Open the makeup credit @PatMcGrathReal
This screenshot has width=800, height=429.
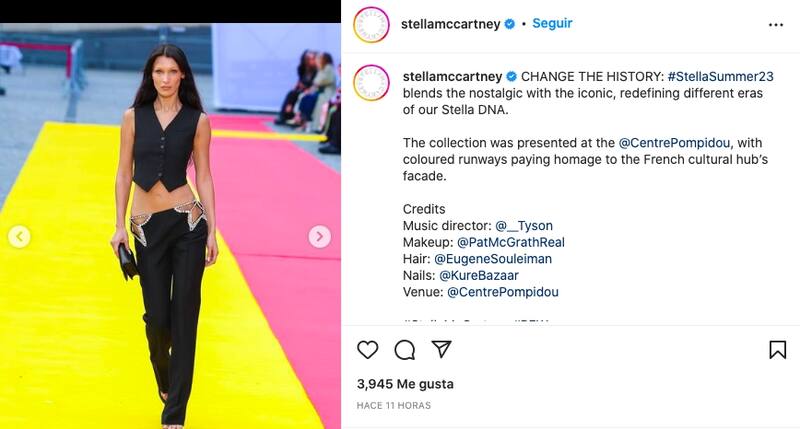pyautogui.click(x=511, y=242)
